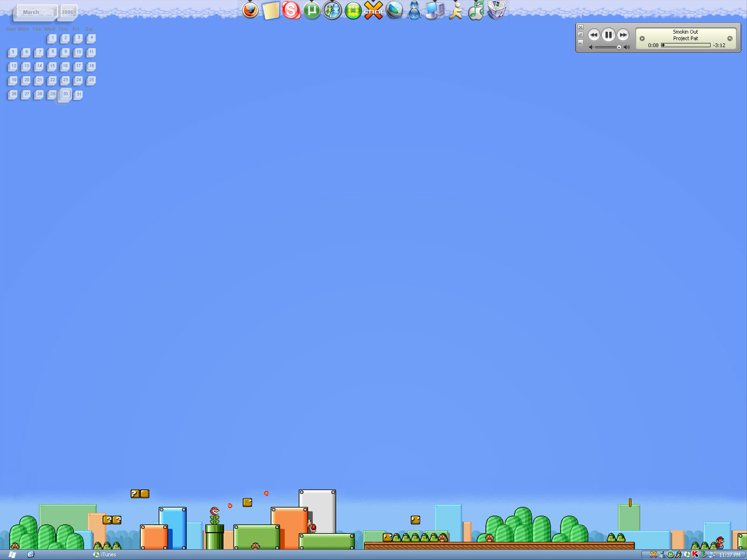
Task: Click the circular arrow in iTunes display
Action: [730, 39]
